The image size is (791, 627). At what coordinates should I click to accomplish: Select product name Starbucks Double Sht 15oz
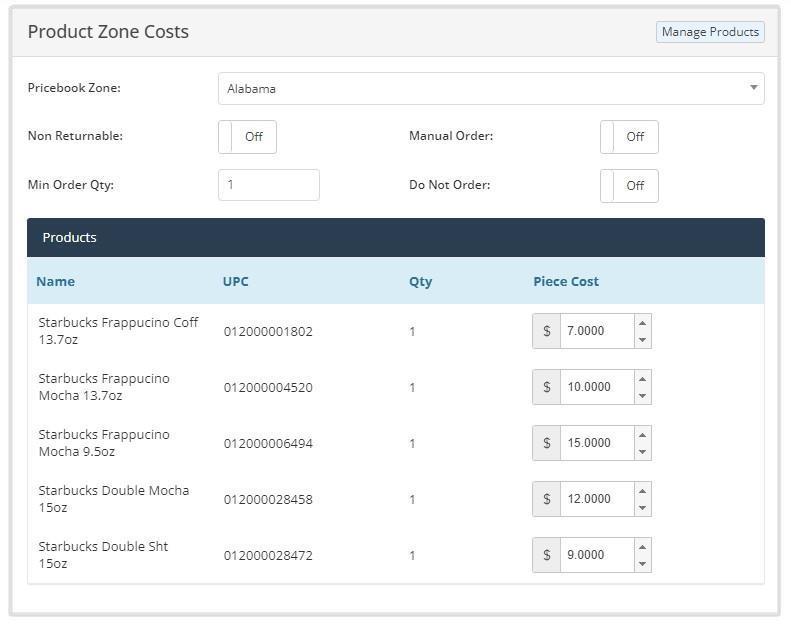tap(103, 555)
